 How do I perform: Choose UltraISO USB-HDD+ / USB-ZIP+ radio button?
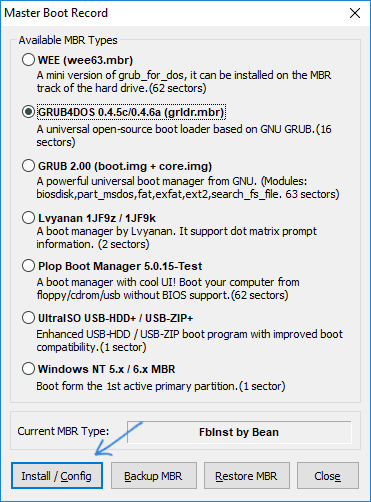pyautogui.click(x=28, y=318)
